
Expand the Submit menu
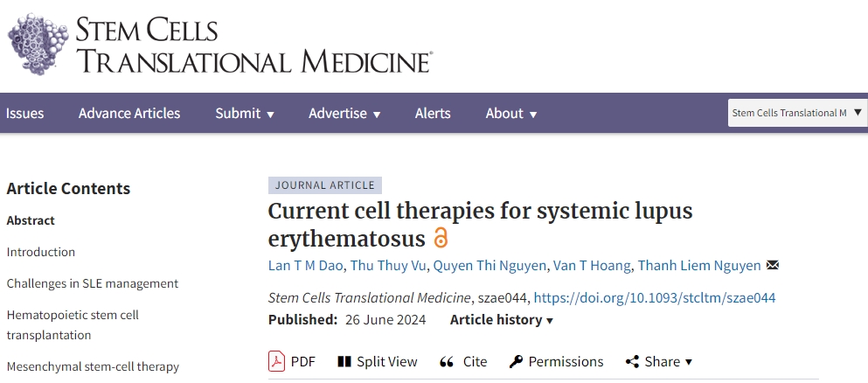245,113
